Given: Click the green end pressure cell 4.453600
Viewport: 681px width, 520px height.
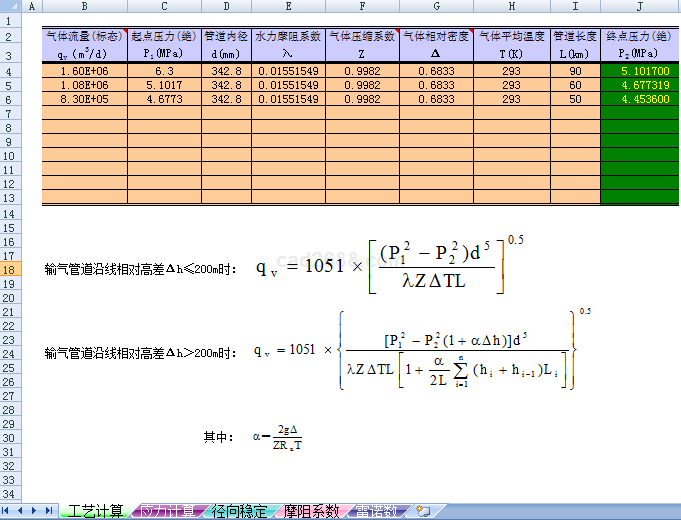Looking at the screenshot, I should [x=638, y=100].
